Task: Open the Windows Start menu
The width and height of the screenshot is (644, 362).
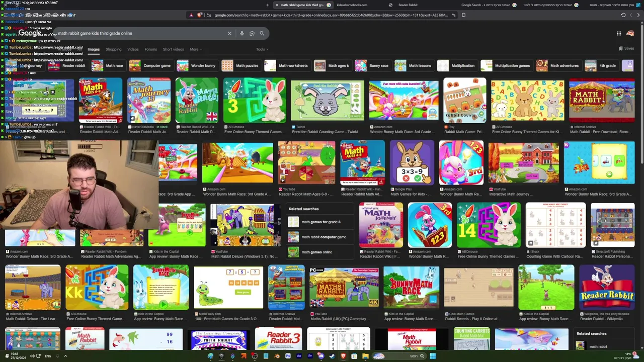Action: (x=433, y=356)
